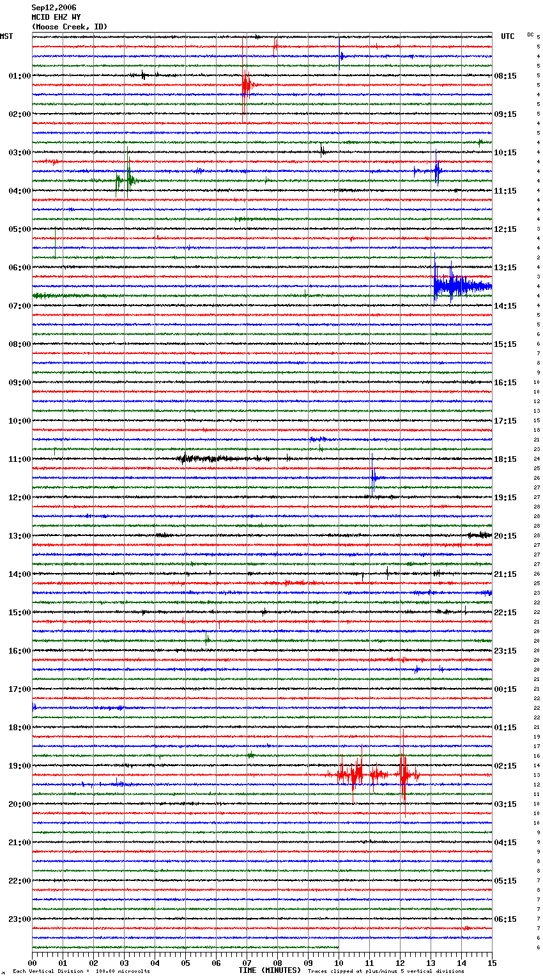Click the 12:15 UTC time label
This screenshot has width=543, height=980.
click(x=505, y=229)
